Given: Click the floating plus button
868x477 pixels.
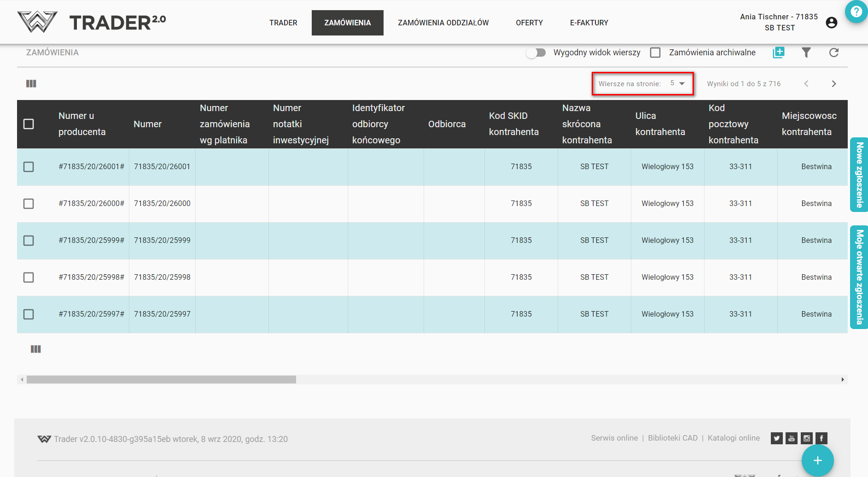Looking at the screenshot, I should [x=817, y=460].
